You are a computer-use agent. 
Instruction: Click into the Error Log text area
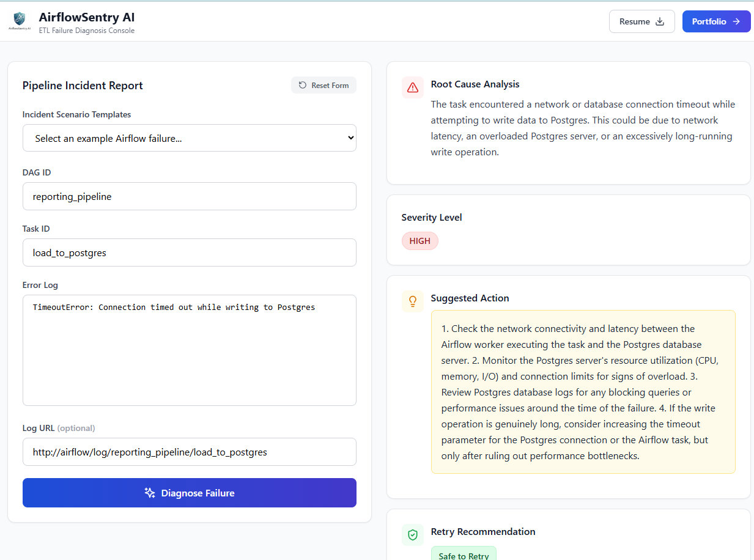pyautogui.click(x=190, y=350)
